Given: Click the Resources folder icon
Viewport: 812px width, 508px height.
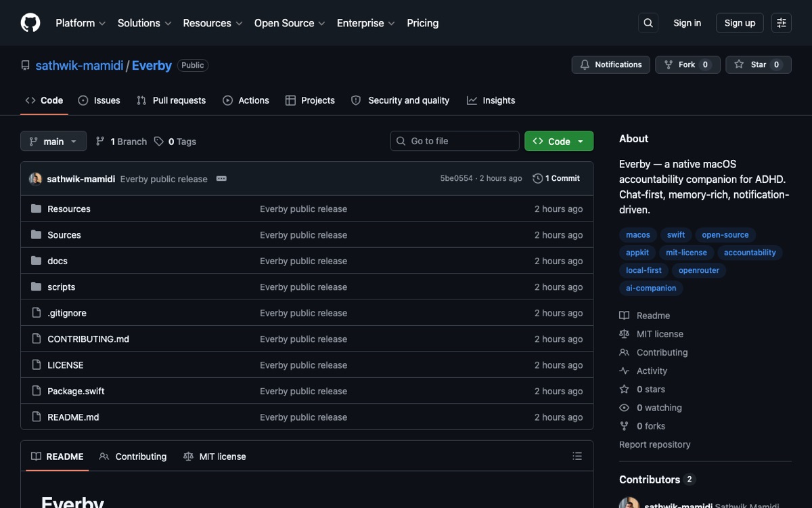Looking at the screenshot, I should coord(37,209).
